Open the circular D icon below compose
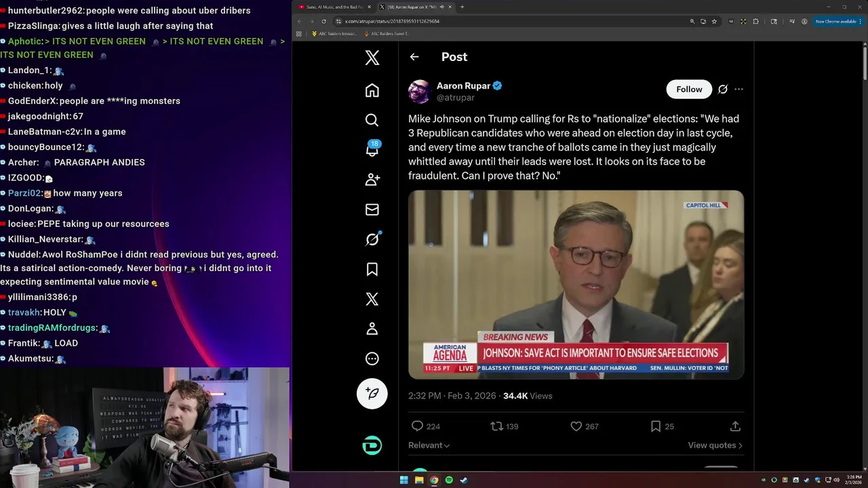 click(372, 445)
